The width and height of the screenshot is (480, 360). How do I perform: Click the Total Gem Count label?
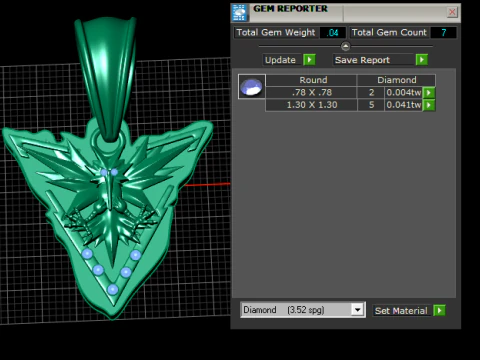[389, 33]
